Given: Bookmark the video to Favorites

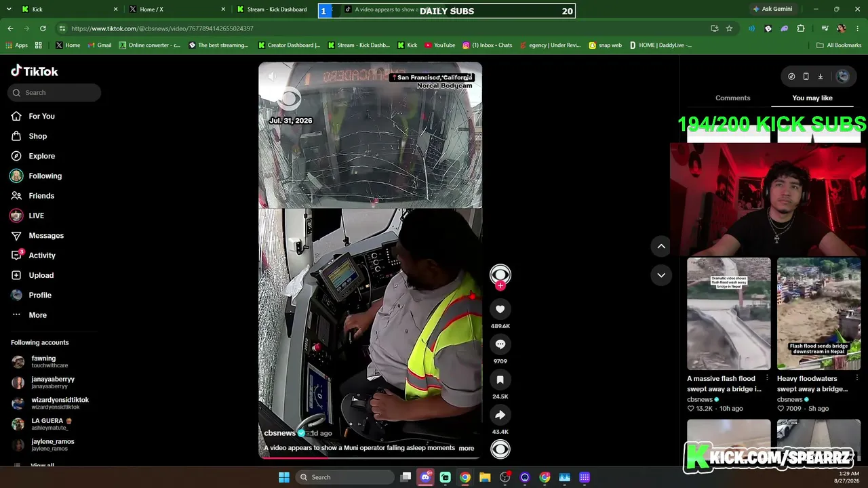Looking at the screenshot, I should tap(500, 380).
